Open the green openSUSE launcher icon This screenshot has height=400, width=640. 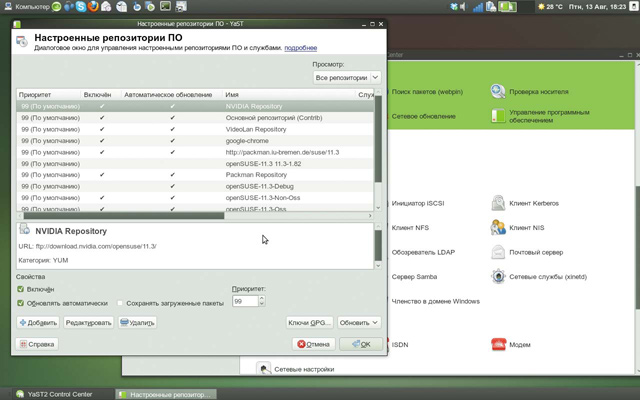[57, 7]
